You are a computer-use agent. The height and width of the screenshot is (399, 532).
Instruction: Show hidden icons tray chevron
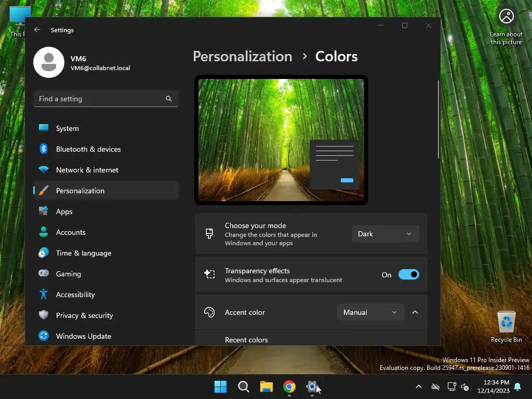[419, 387]
